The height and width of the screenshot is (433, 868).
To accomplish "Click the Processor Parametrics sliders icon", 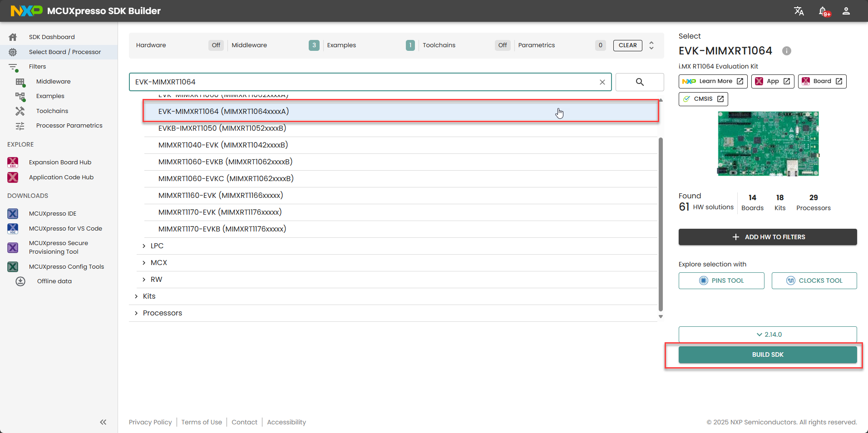I will pos(20,126).
